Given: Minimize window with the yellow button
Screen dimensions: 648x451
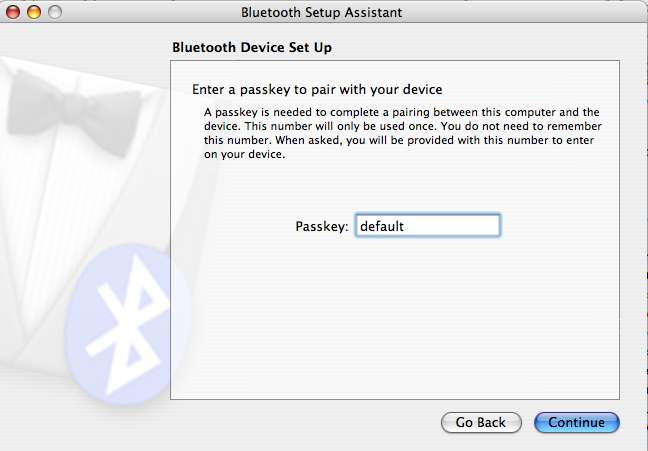Looking at the screenshot, I should 34,12.
